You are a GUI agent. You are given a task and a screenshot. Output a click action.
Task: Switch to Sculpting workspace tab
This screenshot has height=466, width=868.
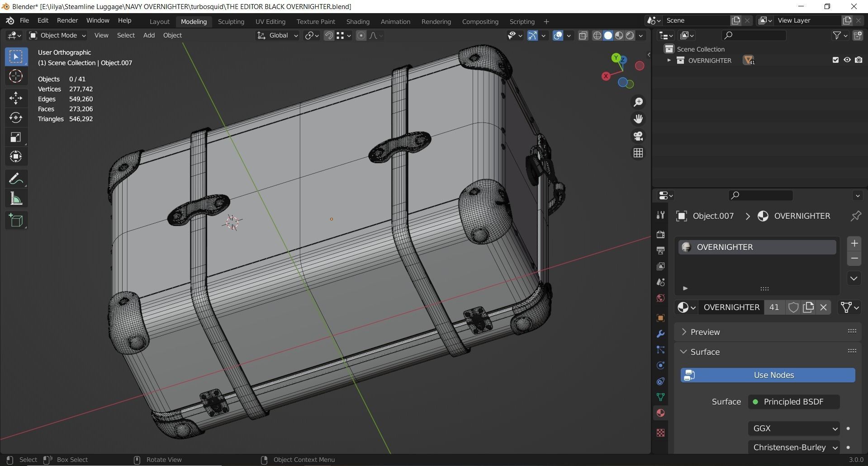(231, 22)
